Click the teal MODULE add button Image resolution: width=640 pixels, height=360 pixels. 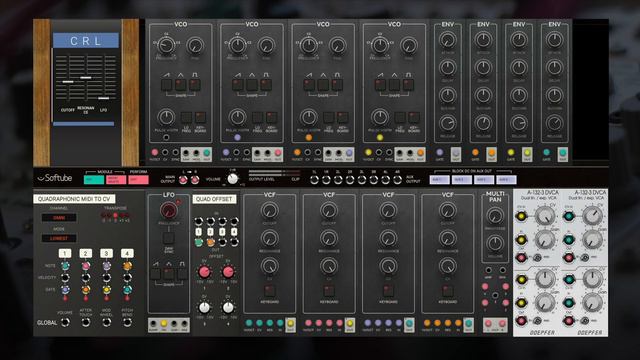click(x=94, y=180)
